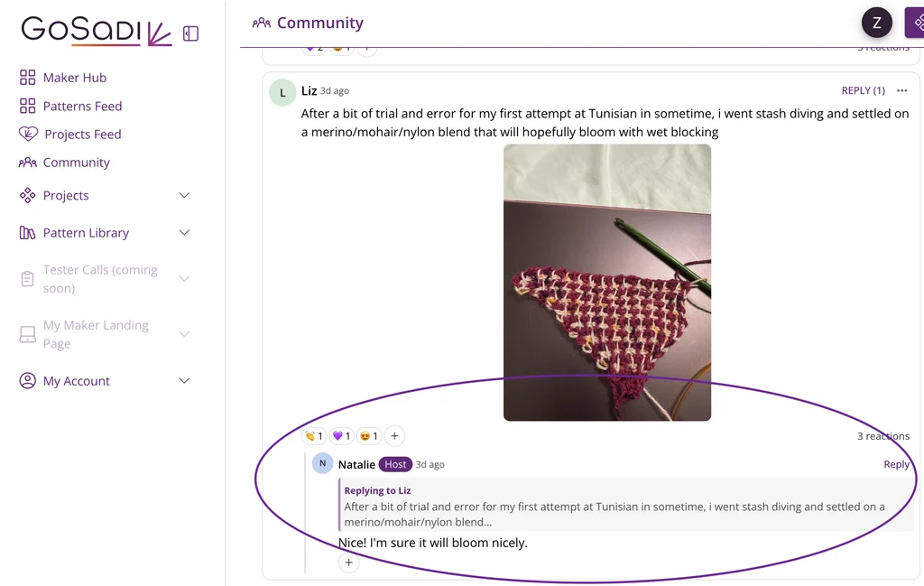
Task: Click REPLY (1) on Liz's post
Action: [864, 90]
